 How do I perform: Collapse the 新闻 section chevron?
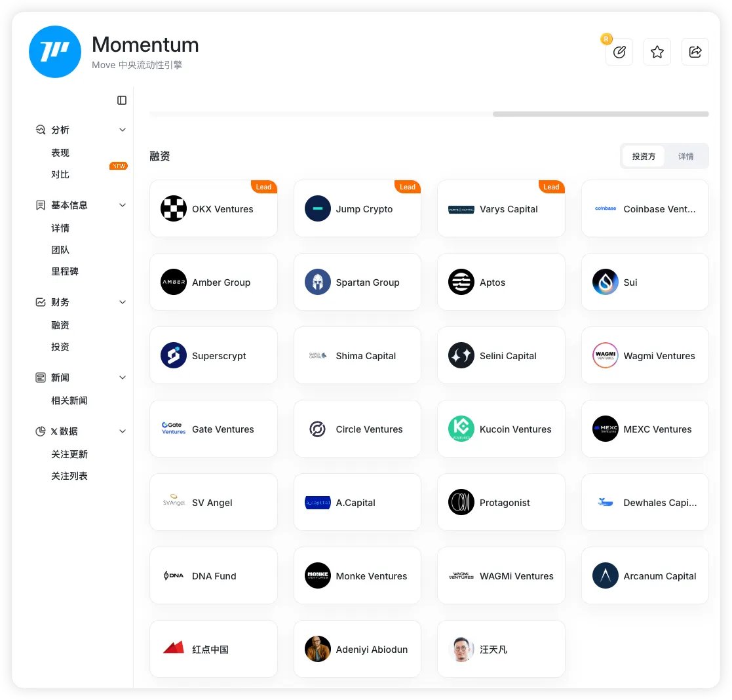pyautogui.click(x=123, y=378)
